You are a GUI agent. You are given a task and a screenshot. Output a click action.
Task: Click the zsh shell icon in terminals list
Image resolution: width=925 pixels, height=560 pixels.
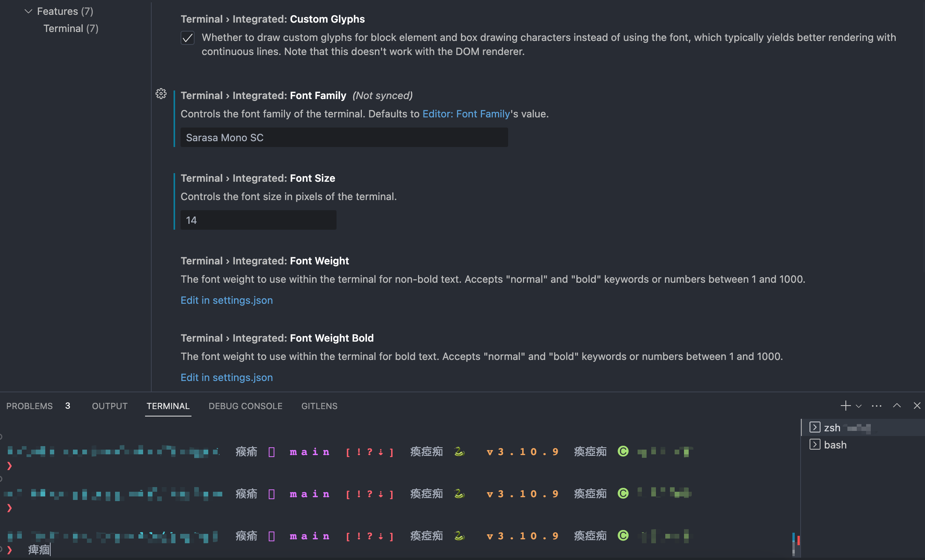[815, 427]
